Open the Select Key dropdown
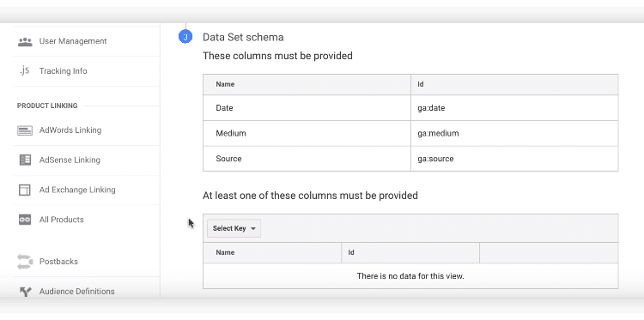This screenshot has height=320, width=644. (x=234, y=228)
